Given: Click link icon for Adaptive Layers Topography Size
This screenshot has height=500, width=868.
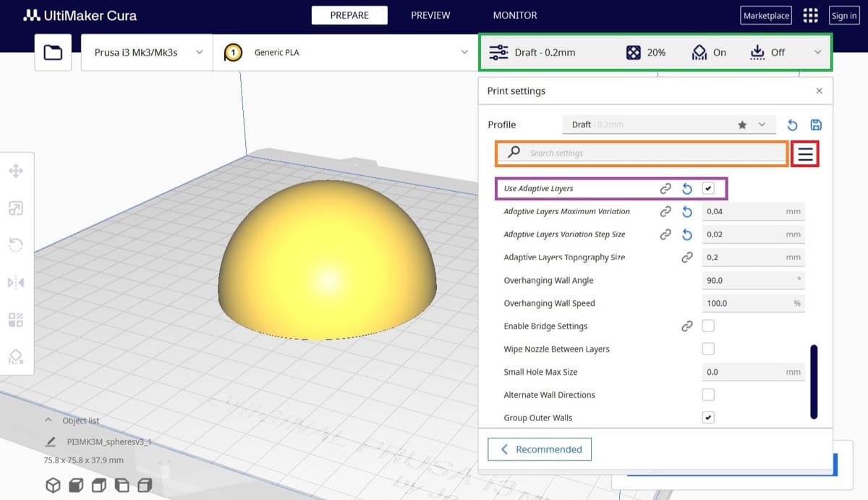Looking at the screenshot, I should [x=687, y=257].
